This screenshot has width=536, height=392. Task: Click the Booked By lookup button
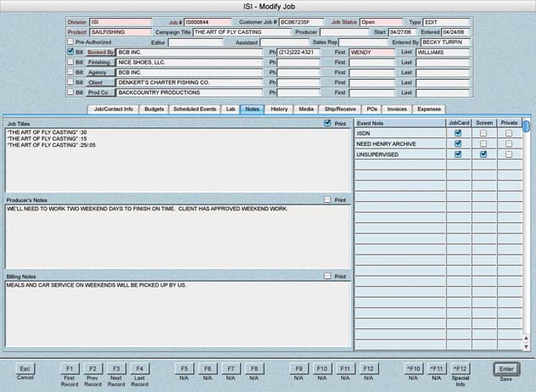100,52
